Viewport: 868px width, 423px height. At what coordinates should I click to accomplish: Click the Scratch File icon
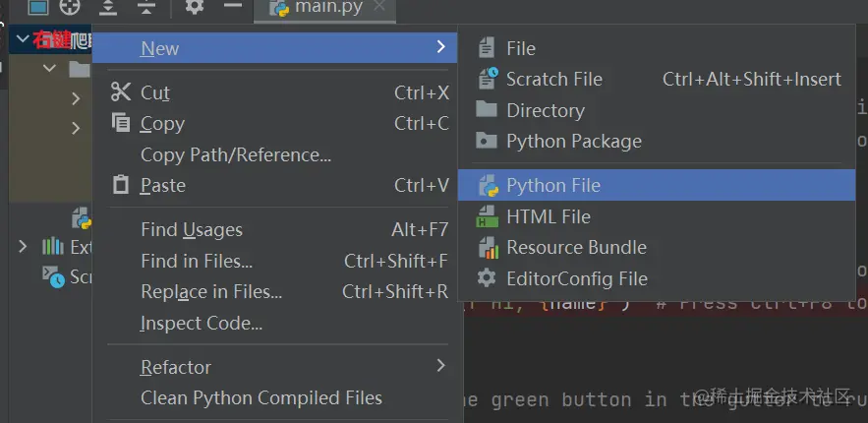(x=488, y=79)
